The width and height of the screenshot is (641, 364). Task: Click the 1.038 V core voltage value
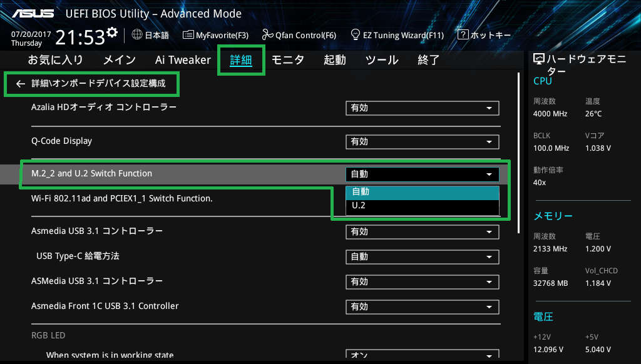click(598, 148)
